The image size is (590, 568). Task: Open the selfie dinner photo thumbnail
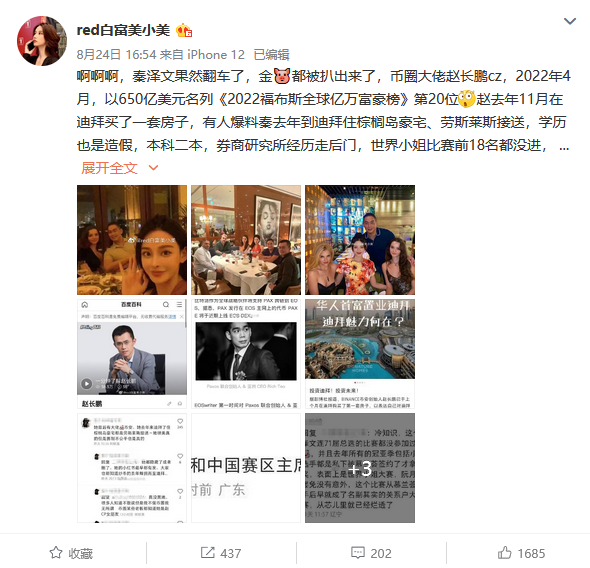[132, 240]
